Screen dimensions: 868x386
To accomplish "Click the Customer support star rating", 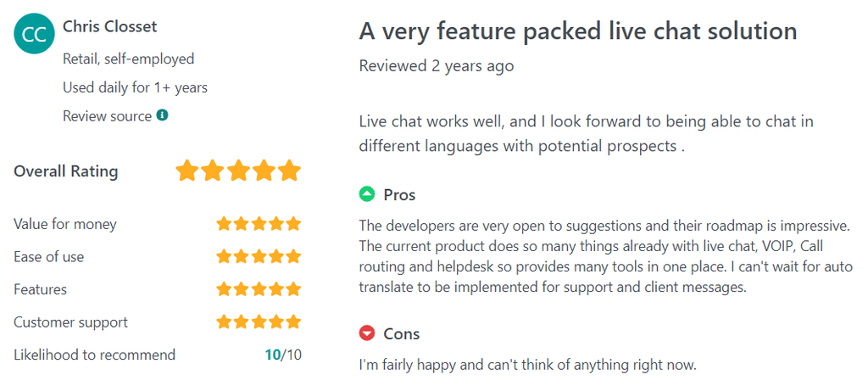I will click(x=259, y=322).
